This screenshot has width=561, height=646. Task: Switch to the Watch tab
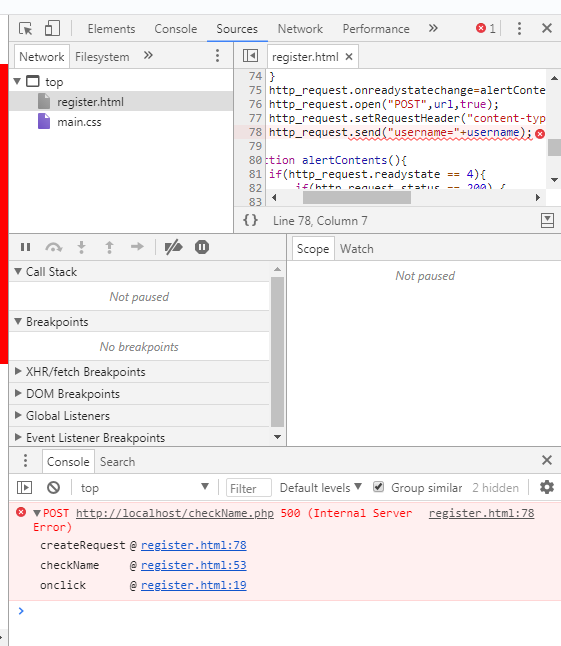[x=357, y=249]
